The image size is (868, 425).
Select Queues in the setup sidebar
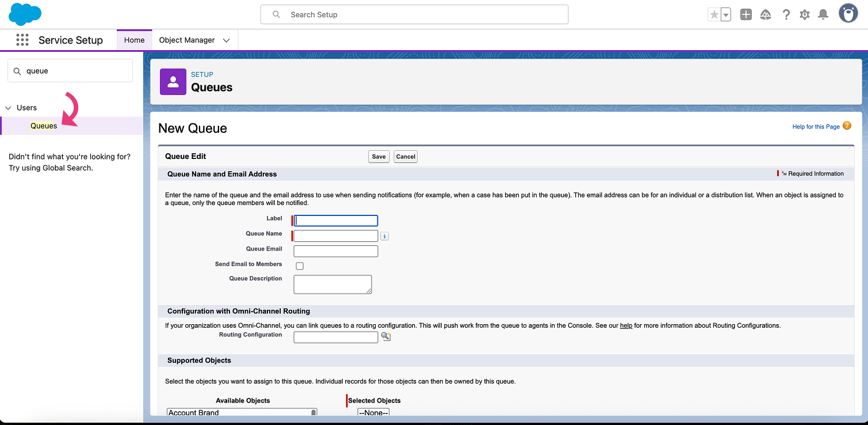tap(44, 126)
